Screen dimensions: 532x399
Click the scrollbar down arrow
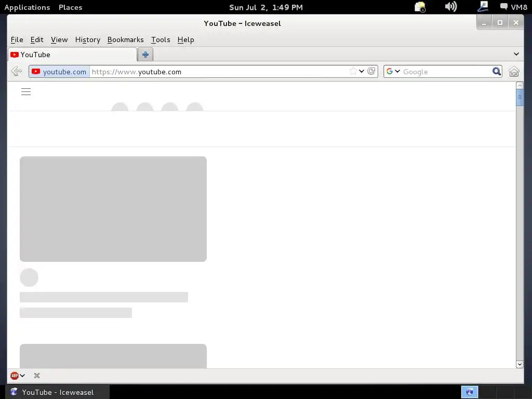pos(520,364)
